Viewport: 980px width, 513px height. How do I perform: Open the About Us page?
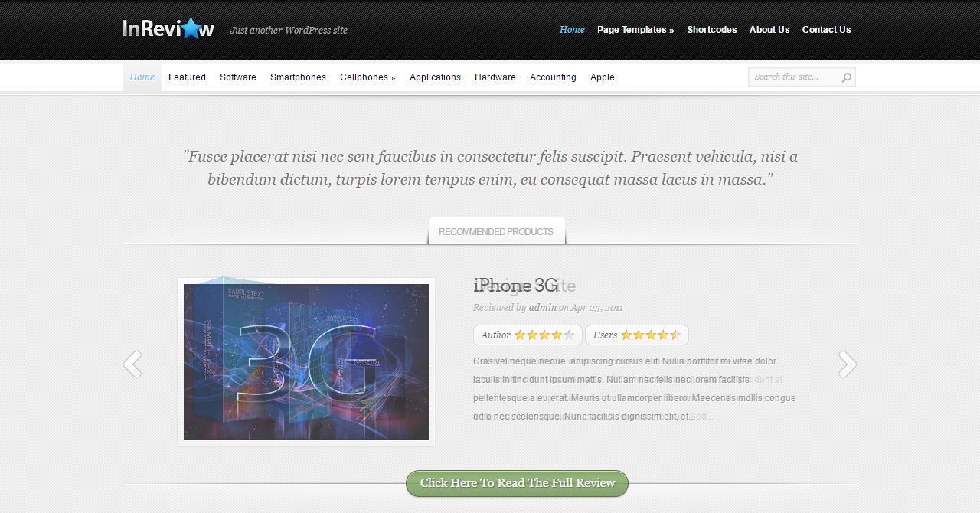coord(769,30)
